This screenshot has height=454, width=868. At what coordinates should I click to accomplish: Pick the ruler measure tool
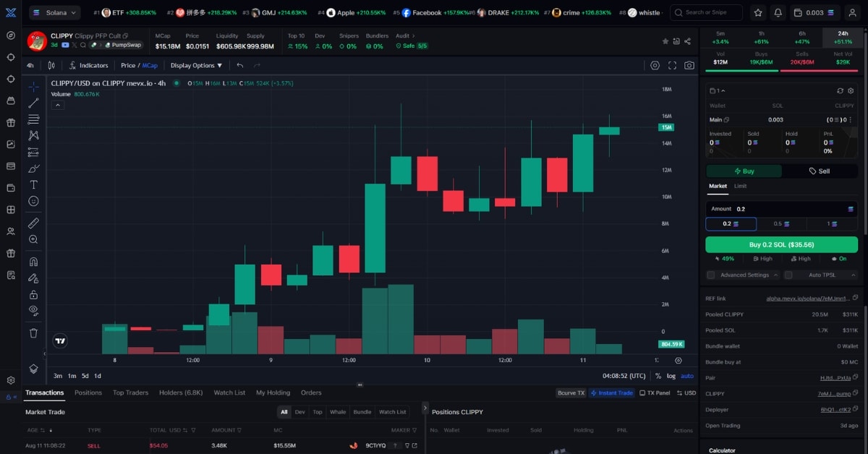pyautogui.click(x=33, y=223)
